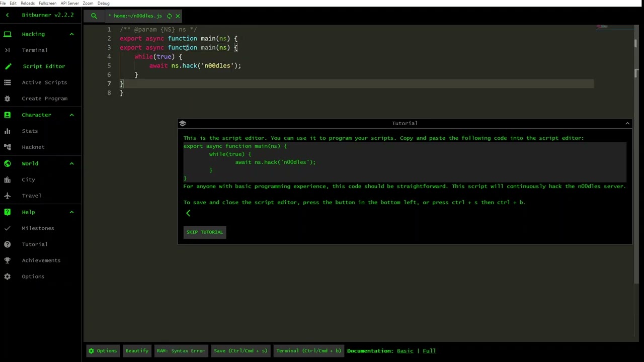Screen dimensions: 644x362
Task: Click the SKIP TUTORIAL button
Action: pos(205,232)
